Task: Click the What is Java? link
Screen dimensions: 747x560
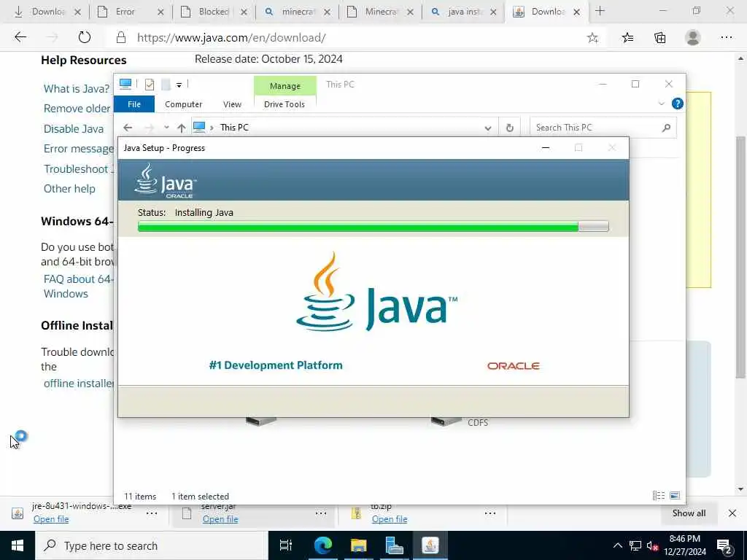Action: 76,88
